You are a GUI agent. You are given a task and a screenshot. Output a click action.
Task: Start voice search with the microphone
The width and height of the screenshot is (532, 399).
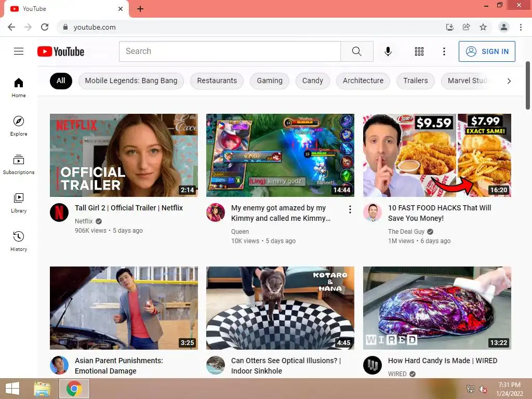click(x=388, y=51)
